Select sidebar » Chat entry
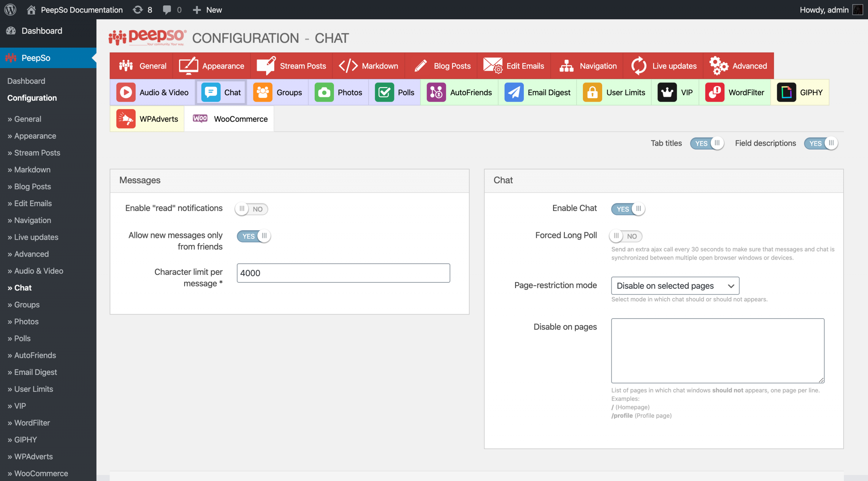868x481 pixels. 19,288
